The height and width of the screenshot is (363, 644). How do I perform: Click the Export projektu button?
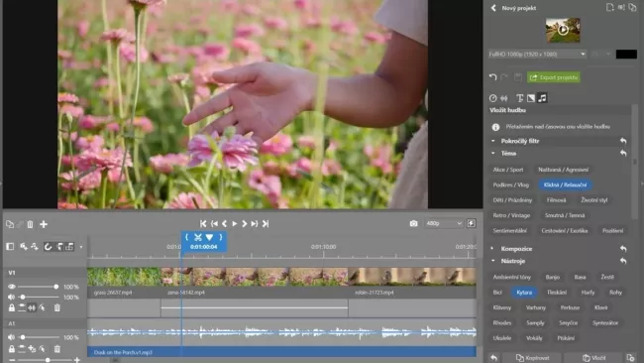tap(554, 77)
